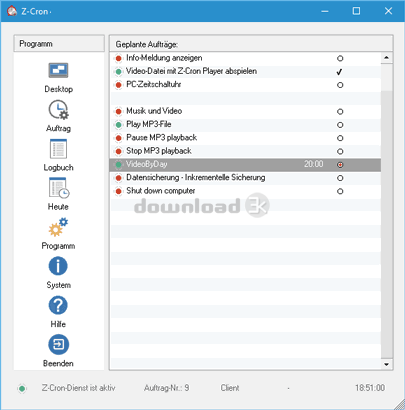
Task: Toggle status circle for Shut down computer
Action: click(x=340, y=192)
